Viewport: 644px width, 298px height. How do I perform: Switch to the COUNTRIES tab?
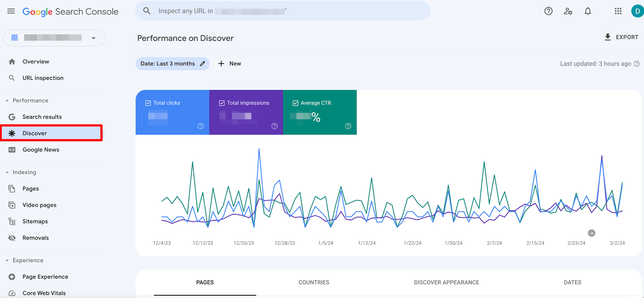tap(314, 282)
